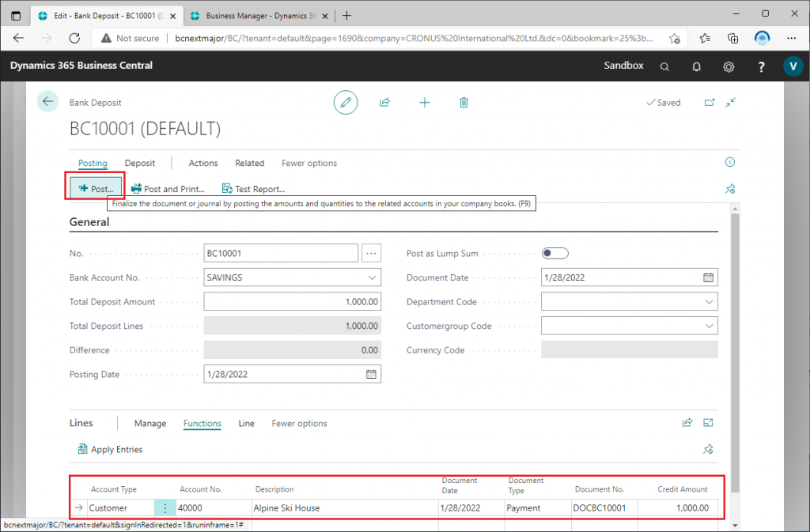
Task: Open browser settings and more menu
Action: [791, 38]
